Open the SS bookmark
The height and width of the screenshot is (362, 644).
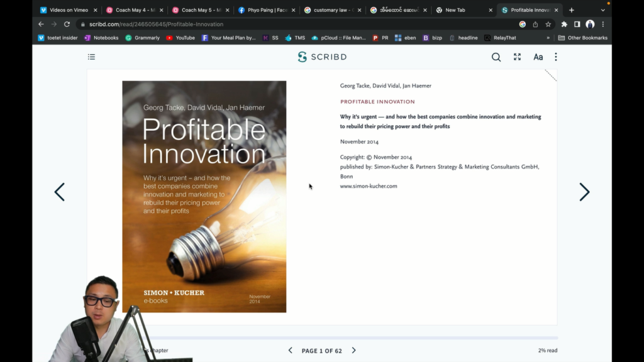pos(270,38)
